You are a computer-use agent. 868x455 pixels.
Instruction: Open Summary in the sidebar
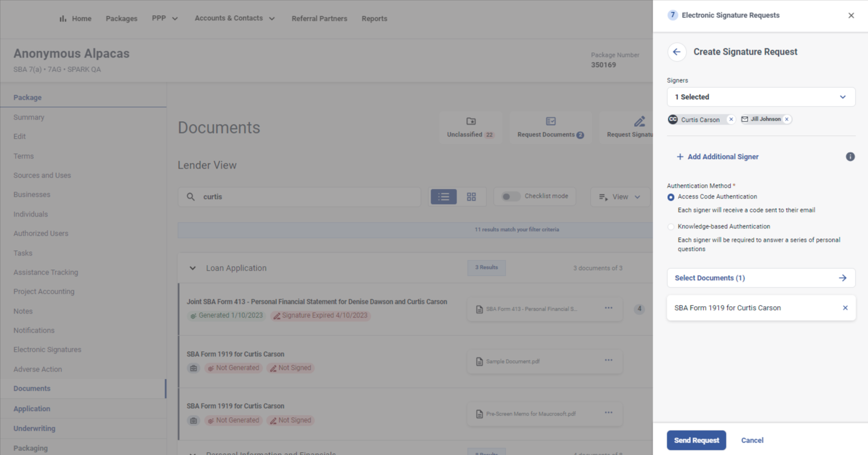(x=29, y=117)
